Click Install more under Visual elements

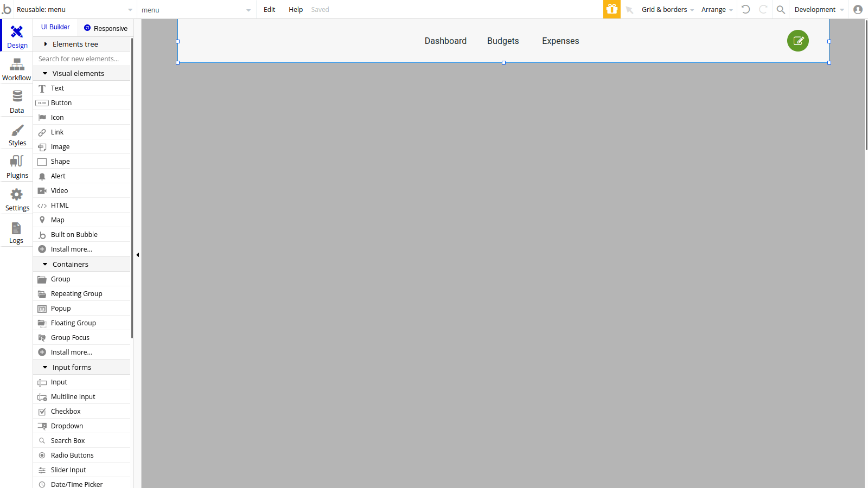[x=82, y=249]
